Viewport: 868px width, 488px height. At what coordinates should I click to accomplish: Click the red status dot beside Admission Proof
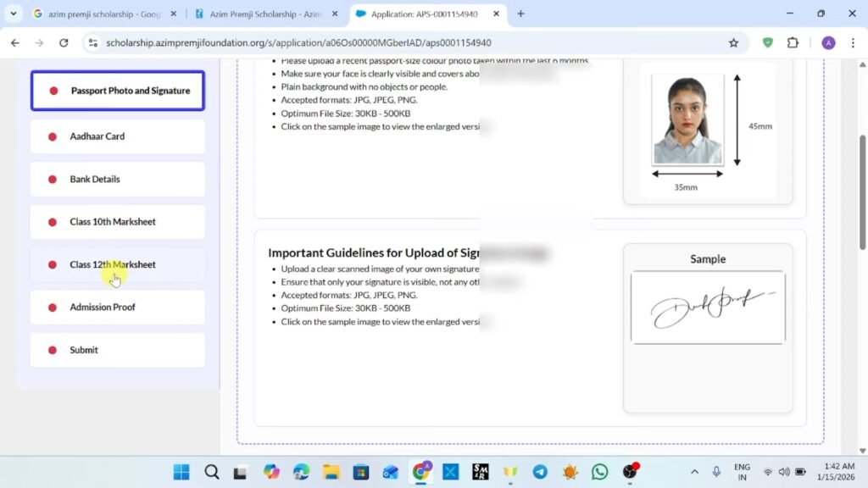(55, 307)
